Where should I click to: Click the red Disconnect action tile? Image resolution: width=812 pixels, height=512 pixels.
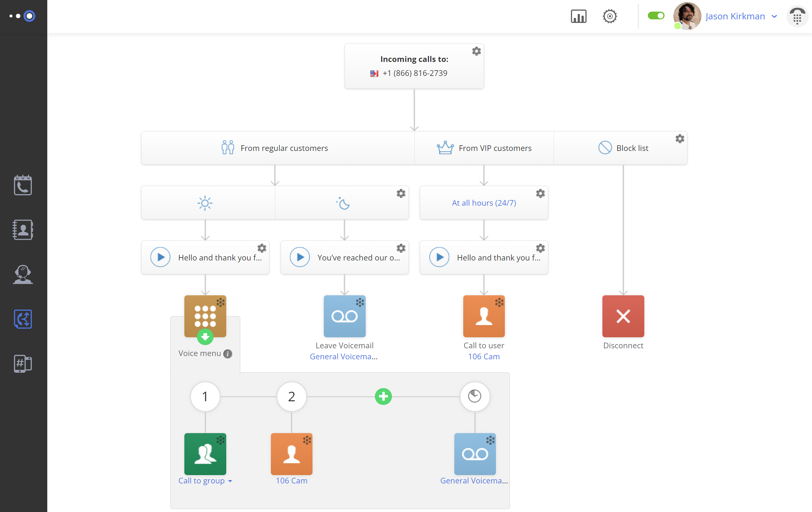pyautogui.click(x=623, y=316)
